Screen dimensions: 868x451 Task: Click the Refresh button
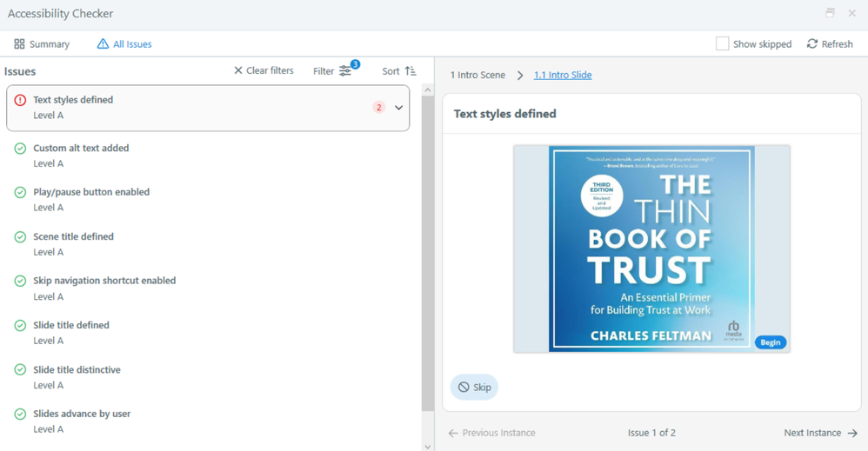(x=830, y=44)
